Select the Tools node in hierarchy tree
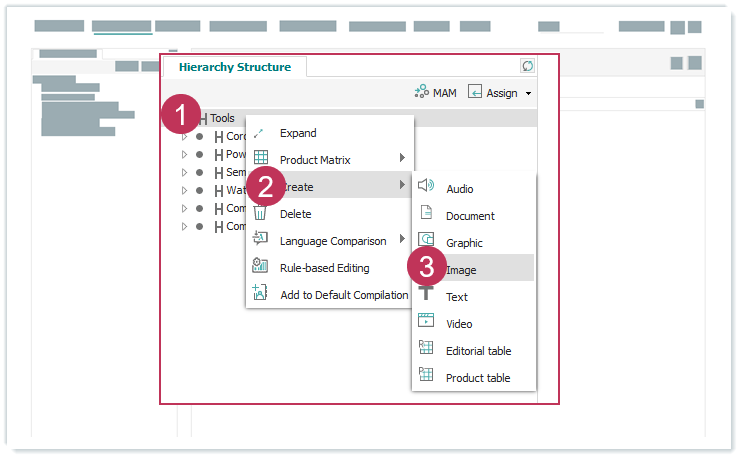 222,118
